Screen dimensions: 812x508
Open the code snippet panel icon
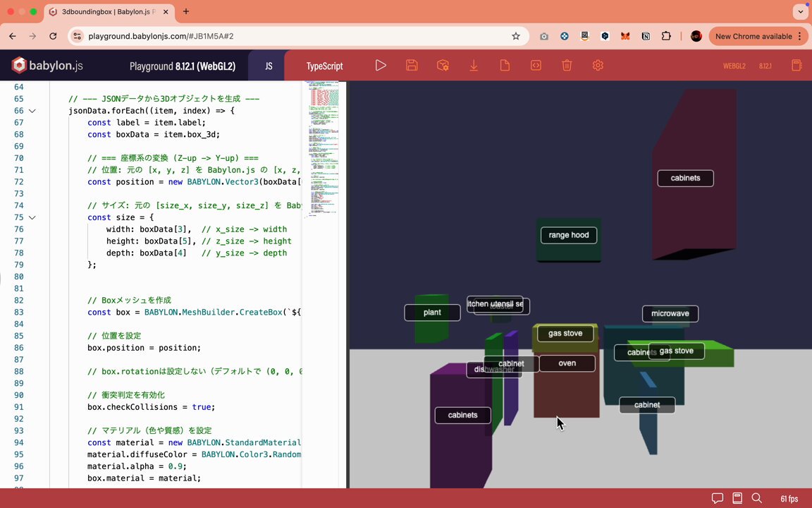pos(536,66)
